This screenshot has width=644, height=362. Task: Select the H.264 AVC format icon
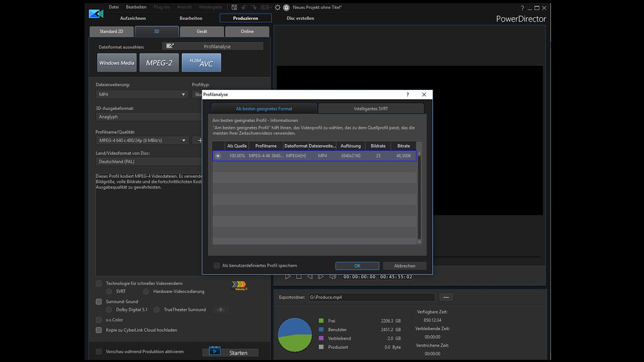201,63
